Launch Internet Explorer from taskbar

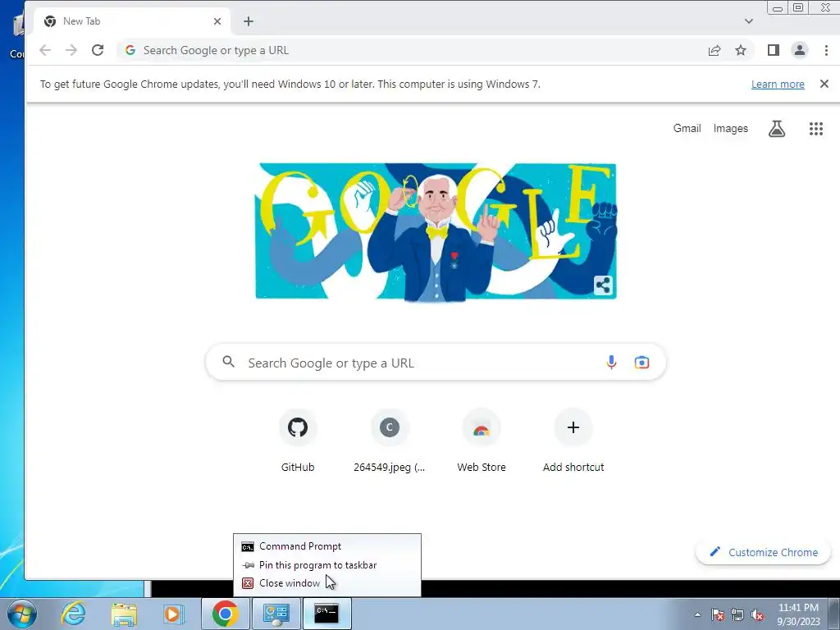[73, 614]
